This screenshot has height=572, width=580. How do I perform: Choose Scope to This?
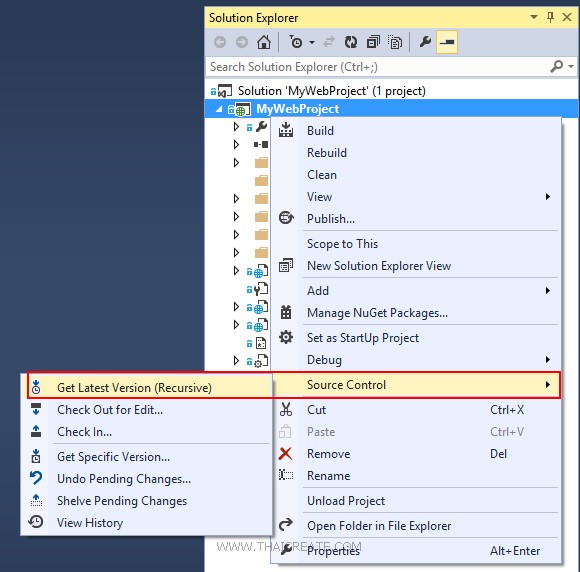[x=342, y=244]
